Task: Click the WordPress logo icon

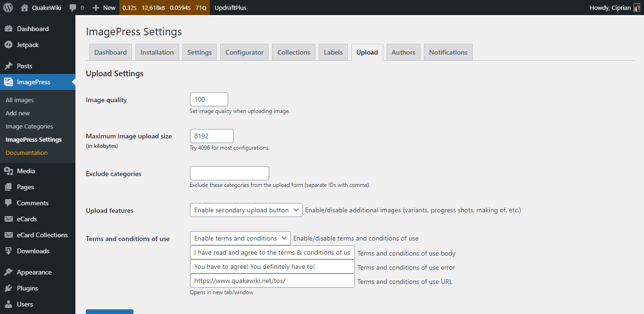Action: pos(8,8)
